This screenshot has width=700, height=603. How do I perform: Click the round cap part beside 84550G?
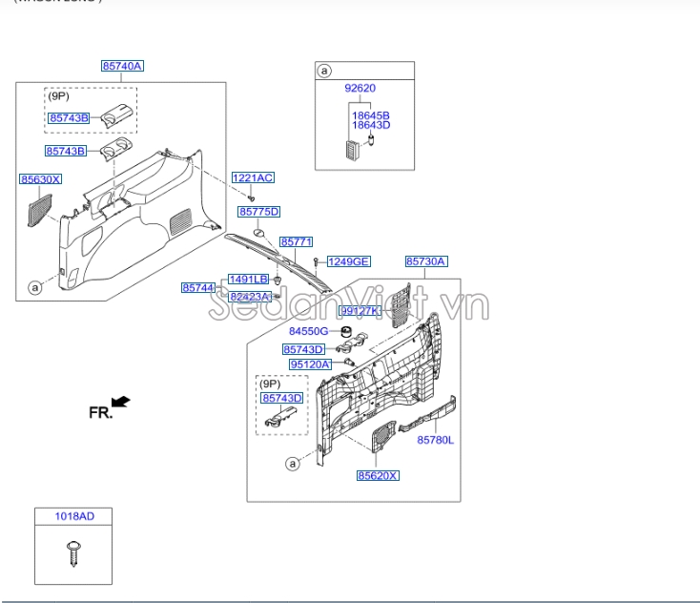point(346,331)
